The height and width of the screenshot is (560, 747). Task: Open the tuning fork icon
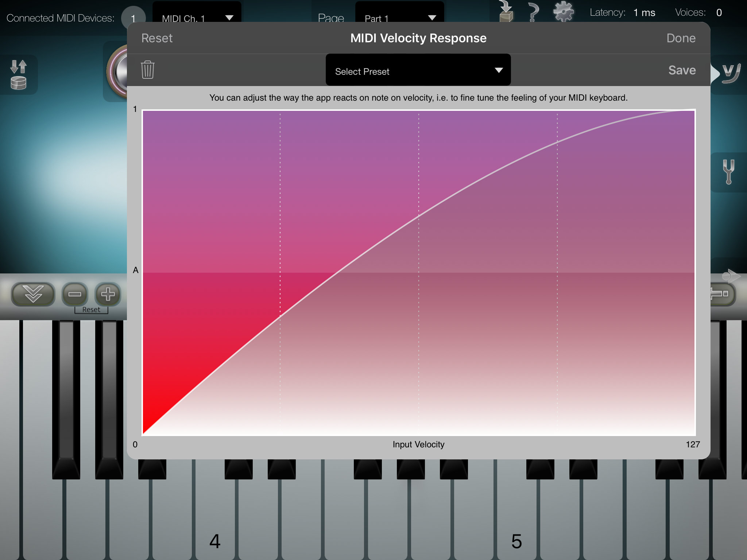pyautogui.click(x=728, y=171)
